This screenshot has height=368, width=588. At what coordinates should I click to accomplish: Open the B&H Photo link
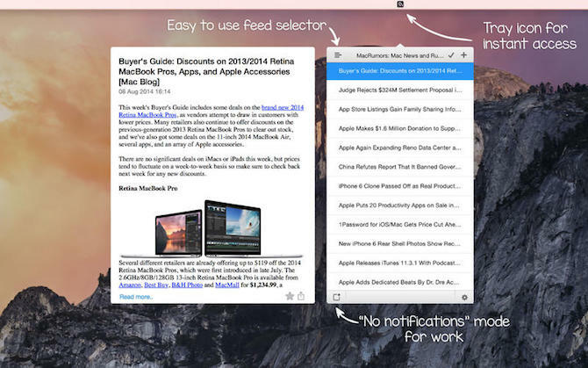pos(187,285)
